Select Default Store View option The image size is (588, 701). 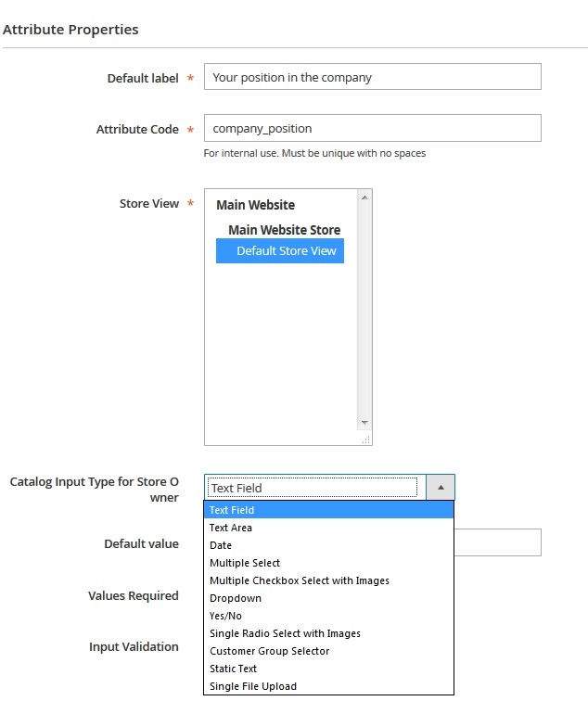(x=286, y=250)
